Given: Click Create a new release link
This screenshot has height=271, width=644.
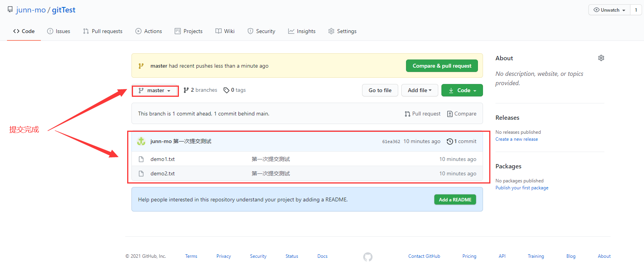Looking at the screenshot, I should pyautogui.click(x=516, y=139).
